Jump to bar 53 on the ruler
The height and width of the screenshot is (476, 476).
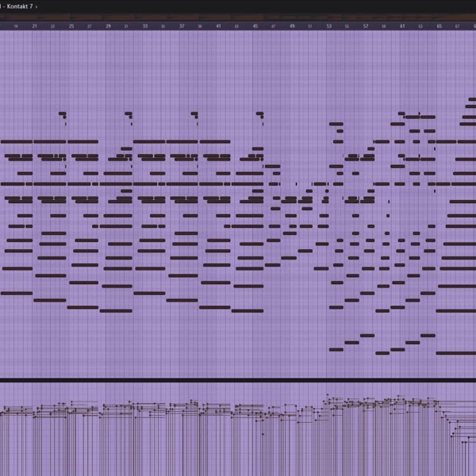tap(329, 26)
